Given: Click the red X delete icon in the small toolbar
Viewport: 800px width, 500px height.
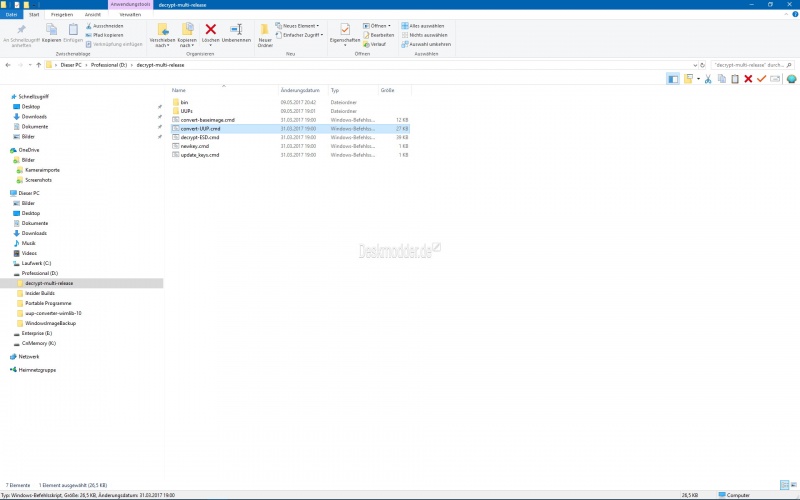Looking at the screenshot, I should pyautogui.click(x=748, y=79).
